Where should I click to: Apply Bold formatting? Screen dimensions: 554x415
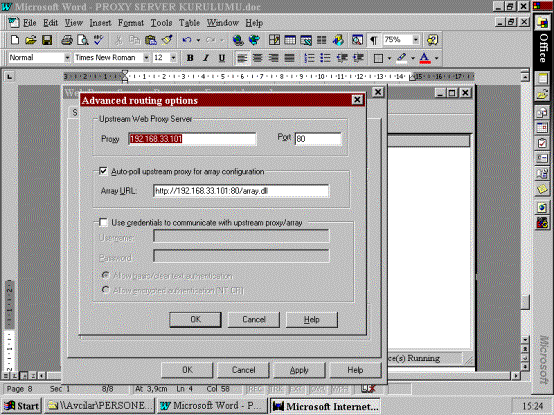coord(190,58)
